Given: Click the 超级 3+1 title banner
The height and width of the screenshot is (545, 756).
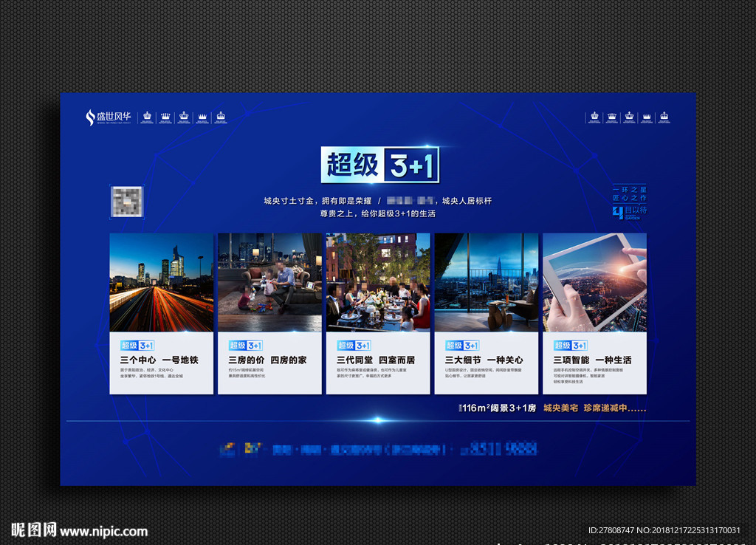Looking at the screenshot, I should click(x=380, y=165).
